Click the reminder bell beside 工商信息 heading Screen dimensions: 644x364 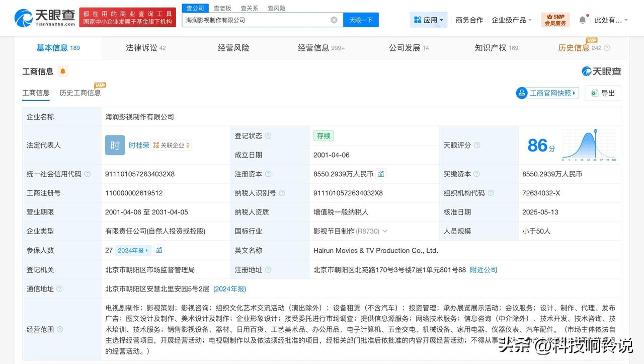tap(62, 71)
